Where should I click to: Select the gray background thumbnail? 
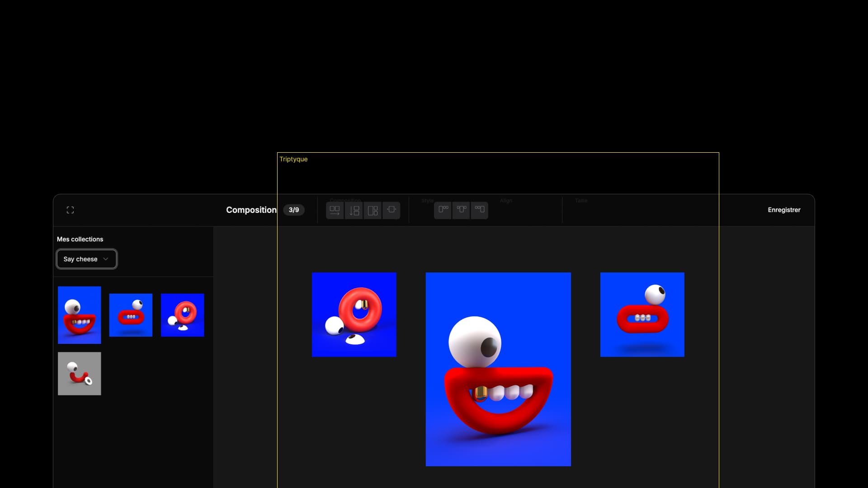[80, 374]
